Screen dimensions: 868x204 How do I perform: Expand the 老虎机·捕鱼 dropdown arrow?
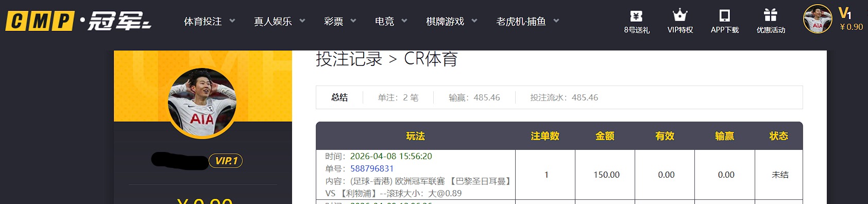point(556,21)
